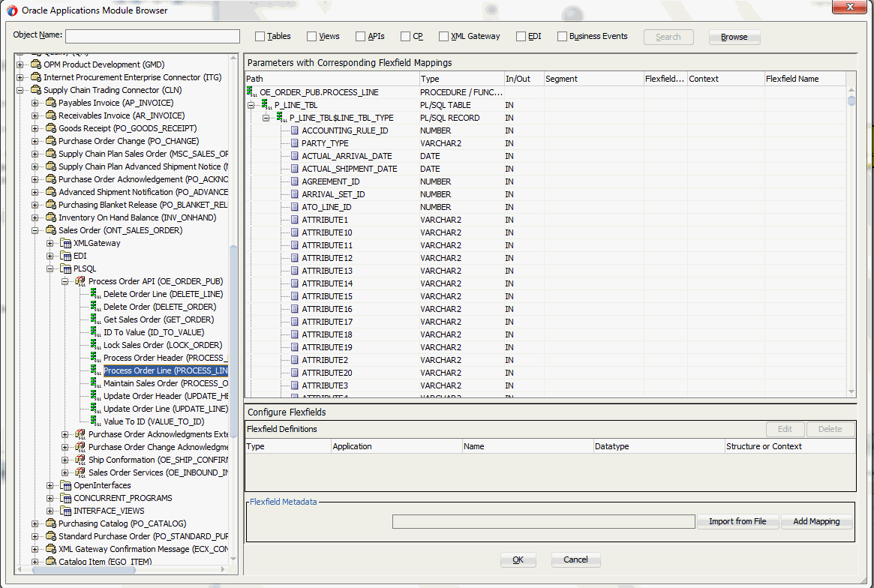This screenshot has height=588, width=874.
Task: Click Import from File button
Action: [737, 521]
